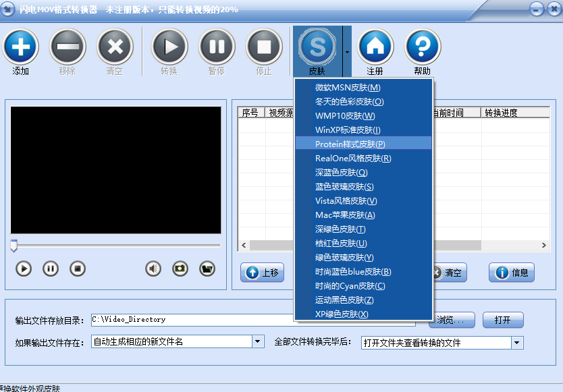This screenshot has height=392, width=563.
Task: Open snapshot folder icon under preview
Action: click(207, 269)
